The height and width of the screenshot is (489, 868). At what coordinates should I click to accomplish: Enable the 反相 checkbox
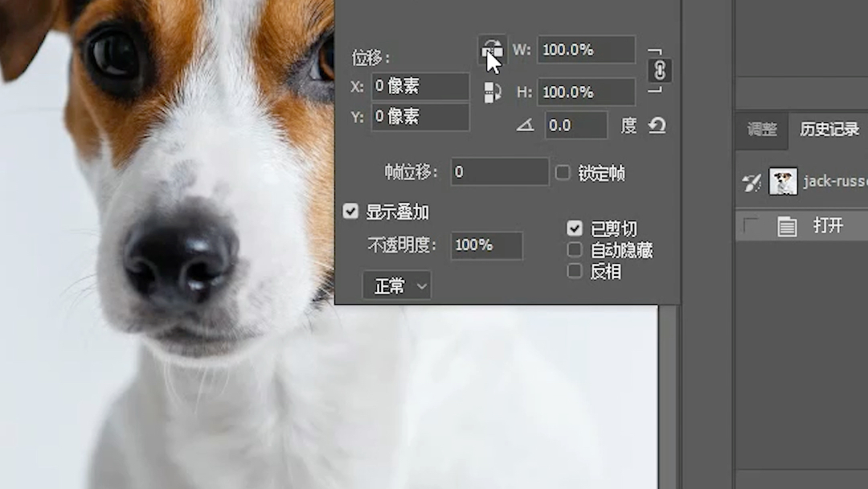[575, 271]
